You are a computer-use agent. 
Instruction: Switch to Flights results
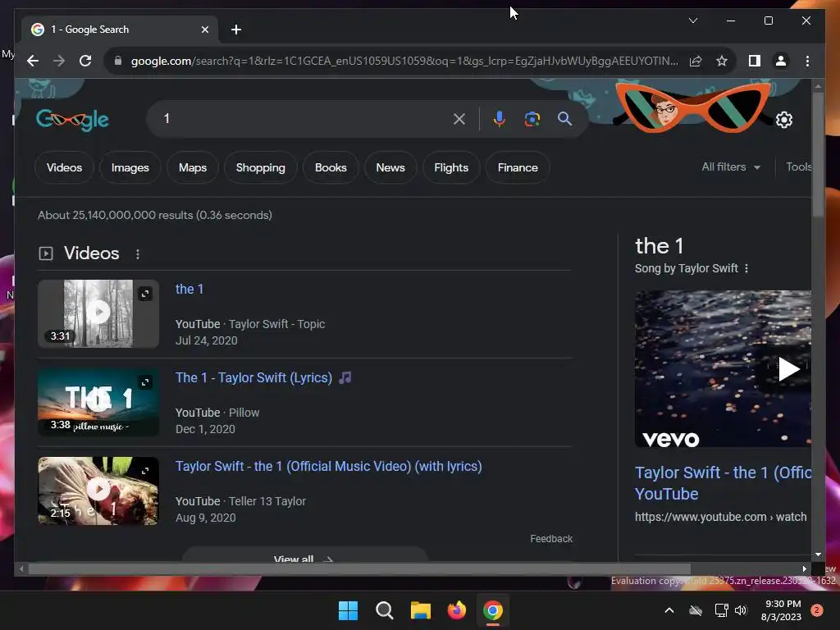451,167
